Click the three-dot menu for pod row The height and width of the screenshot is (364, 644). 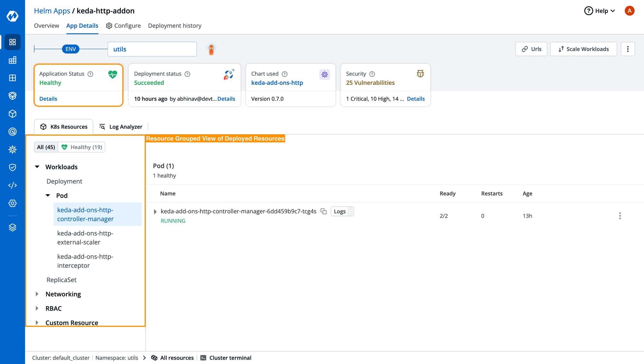click(620, 216)
